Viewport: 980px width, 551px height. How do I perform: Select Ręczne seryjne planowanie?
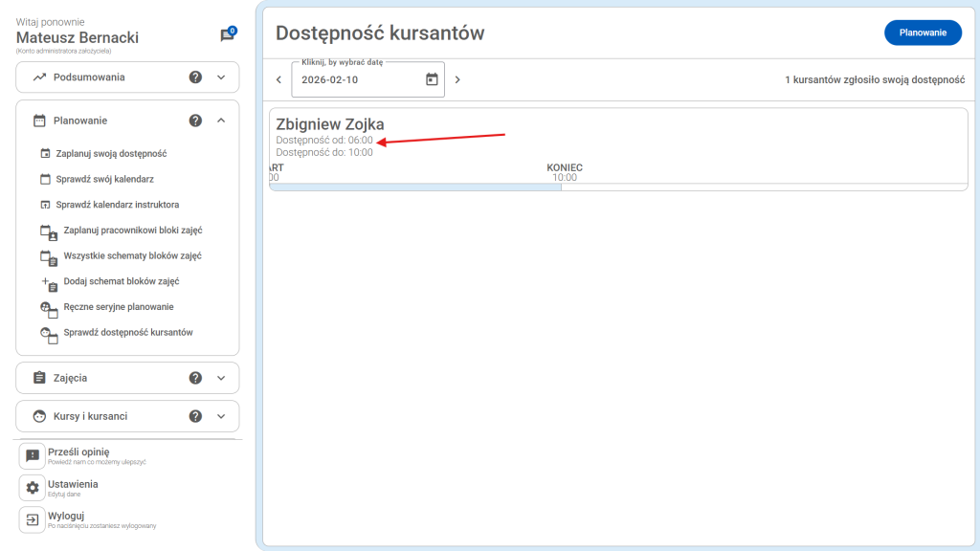point(118,307)
